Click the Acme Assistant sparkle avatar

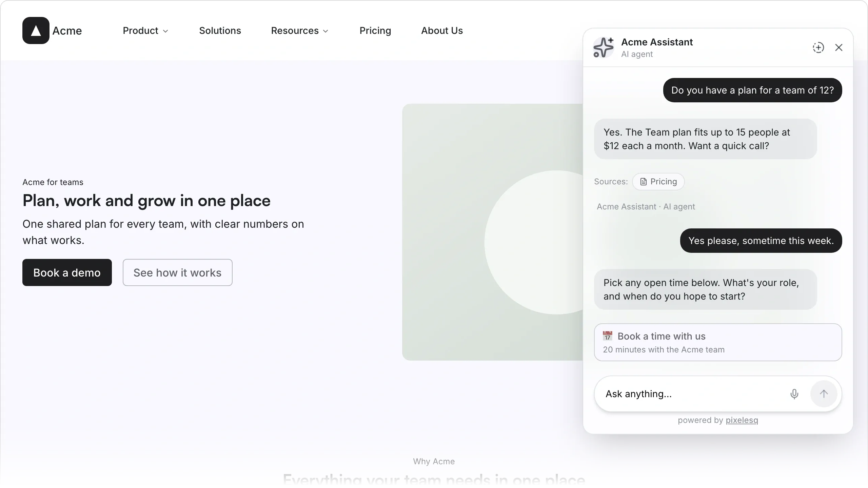[604, 47]
